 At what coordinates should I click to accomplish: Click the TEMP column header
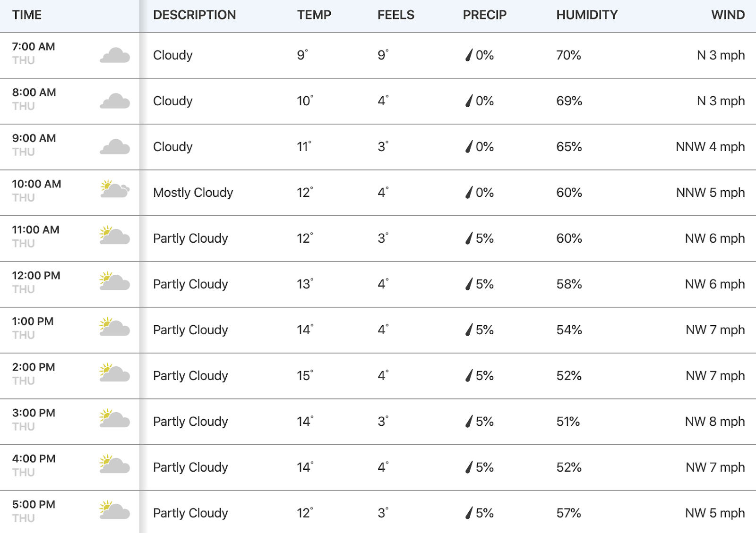314,15
